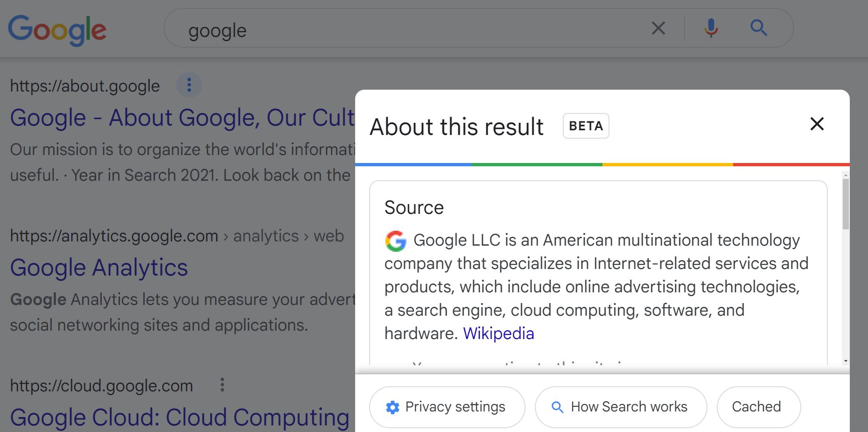Close the About this result panel

pos(817,124)
